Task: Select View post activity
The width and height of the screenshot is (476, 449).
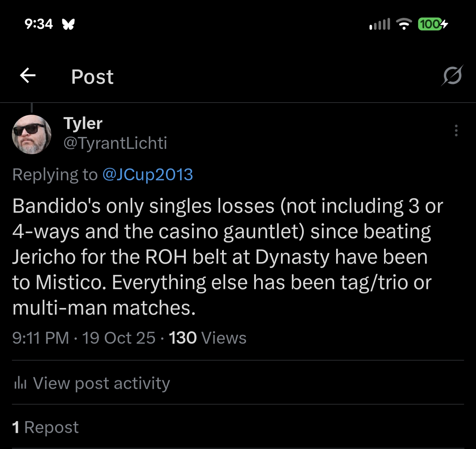Action: pos(101,383)
